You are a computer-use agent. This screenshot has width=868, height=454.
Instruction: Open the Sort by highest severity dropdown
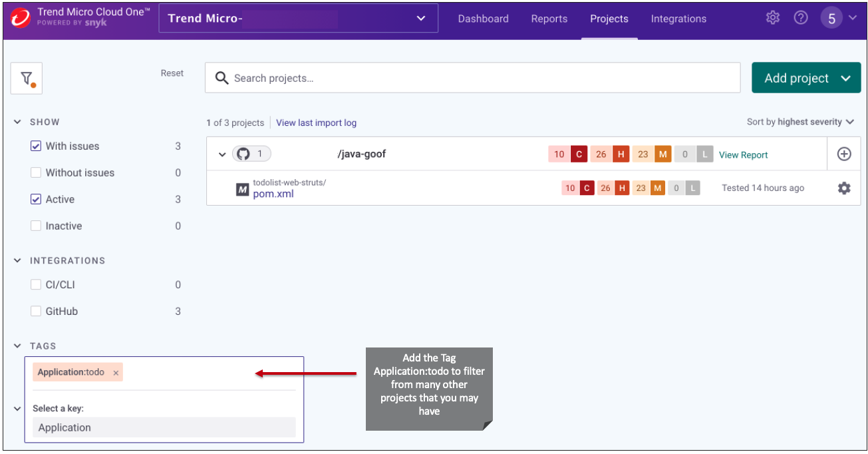point(799,122)
